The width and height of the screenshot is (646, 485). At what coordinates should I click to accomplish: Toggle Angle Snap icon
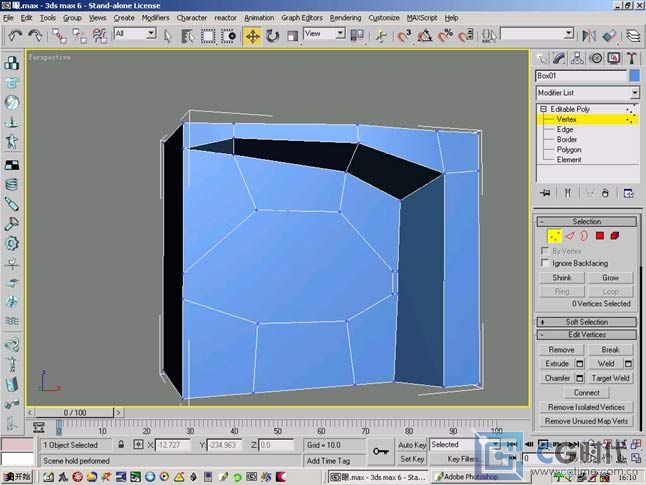click(425, 36)
